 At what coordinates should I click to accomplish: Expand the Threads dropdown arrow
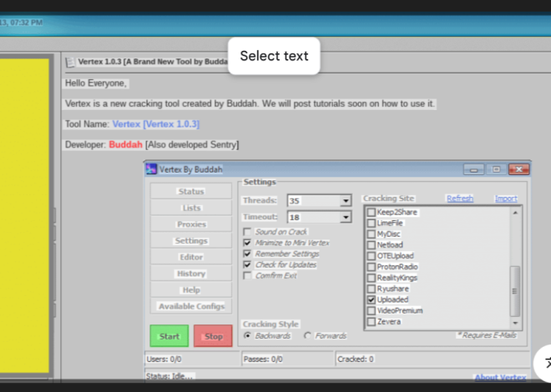pos(346,201)
